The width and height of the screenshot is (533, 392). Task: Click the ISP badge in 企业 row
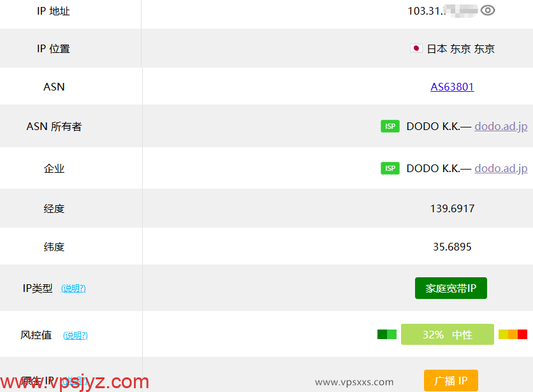(390, 168)
